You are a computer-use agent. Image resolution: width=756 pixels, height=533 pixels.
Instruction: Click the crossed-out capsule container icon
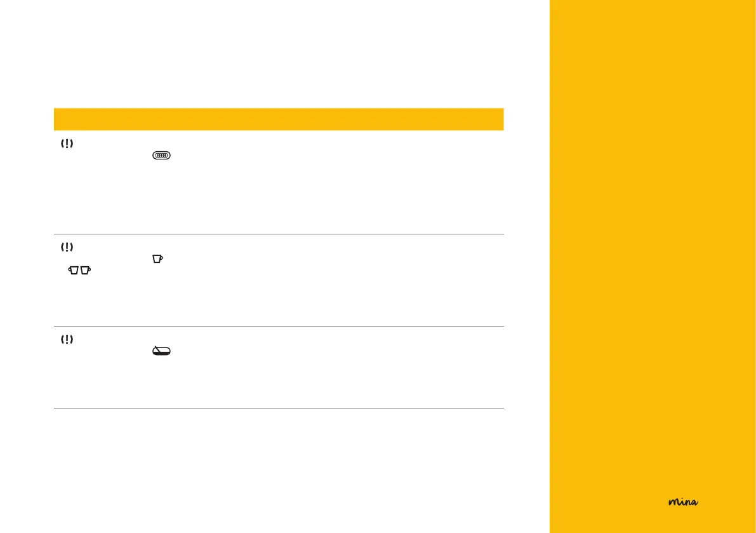click(x=161, y=351)
